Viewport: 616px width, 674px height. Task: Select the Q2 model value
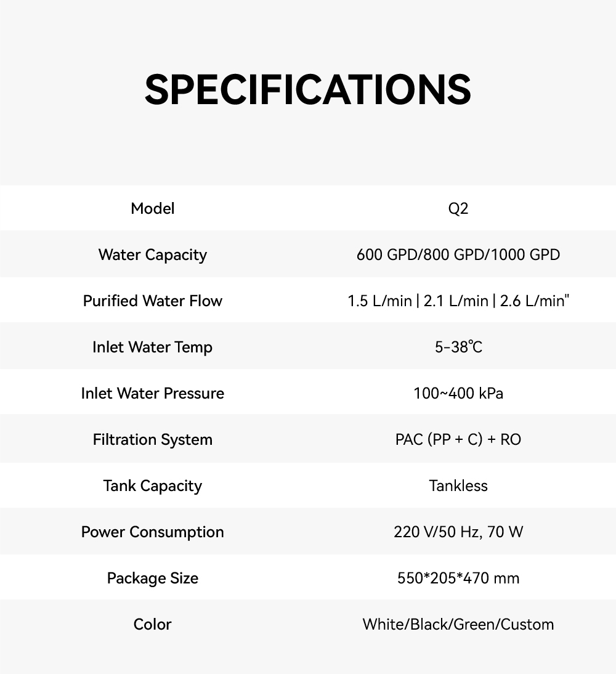(x=458, y=208)
